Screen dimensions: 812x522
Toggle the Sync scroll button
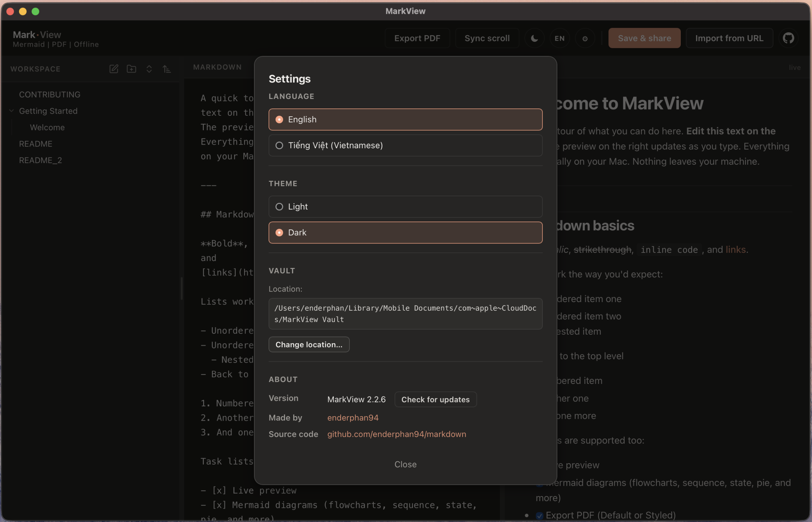(x=487, y=38)
